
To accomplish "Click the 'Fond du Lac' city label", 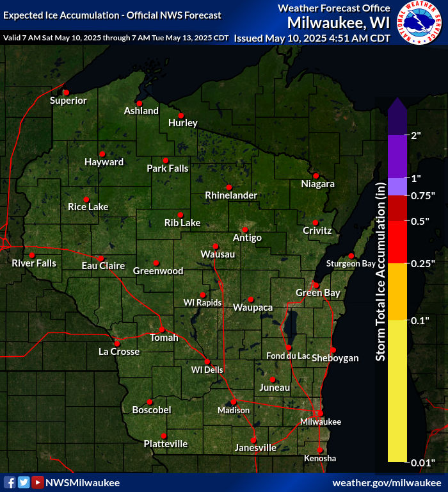I will [288, 356].
